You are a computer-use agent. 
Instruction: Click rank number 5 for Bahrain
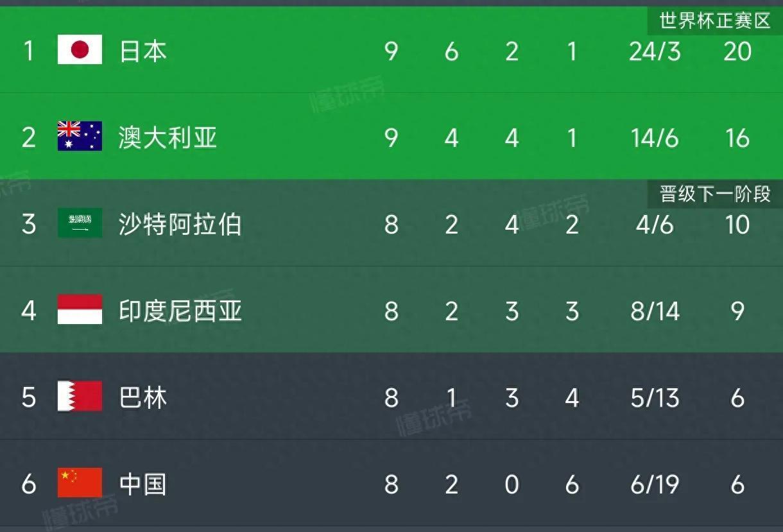(x=29, y=398)
